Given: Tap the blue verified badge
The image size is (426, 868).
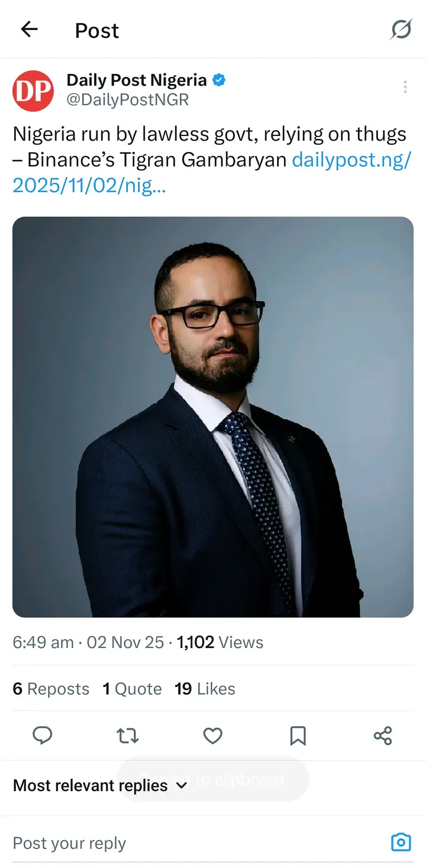Looking at the screenshot, I should tap(219, 80).
